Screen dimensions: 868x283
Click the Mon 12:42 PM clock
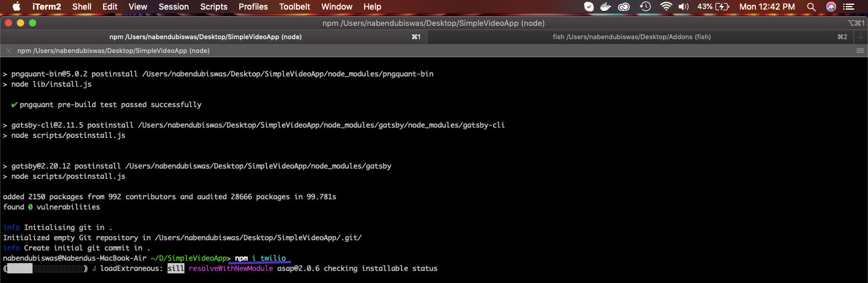(767, 7)
